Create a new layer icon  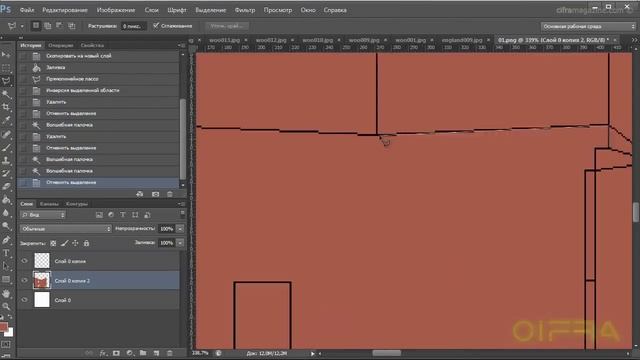[x=156, y=353]
